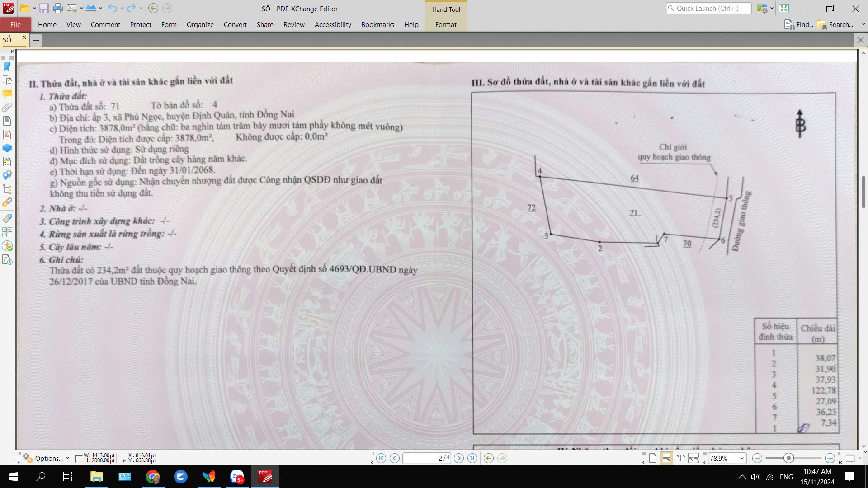Screen dimensions: 868x488
Task: Expand the zoom level 78.9% dropdown
Action: [742, 458]
